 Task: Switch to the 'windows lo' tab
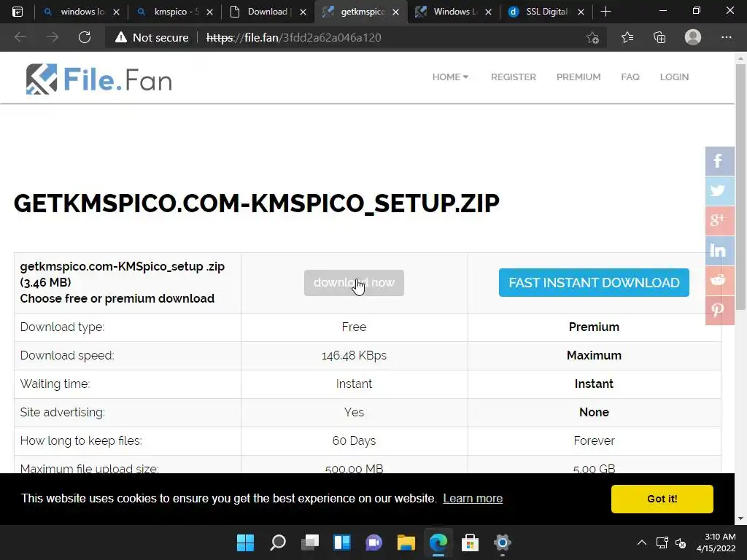pyautogui.click(x=82, y=12)
